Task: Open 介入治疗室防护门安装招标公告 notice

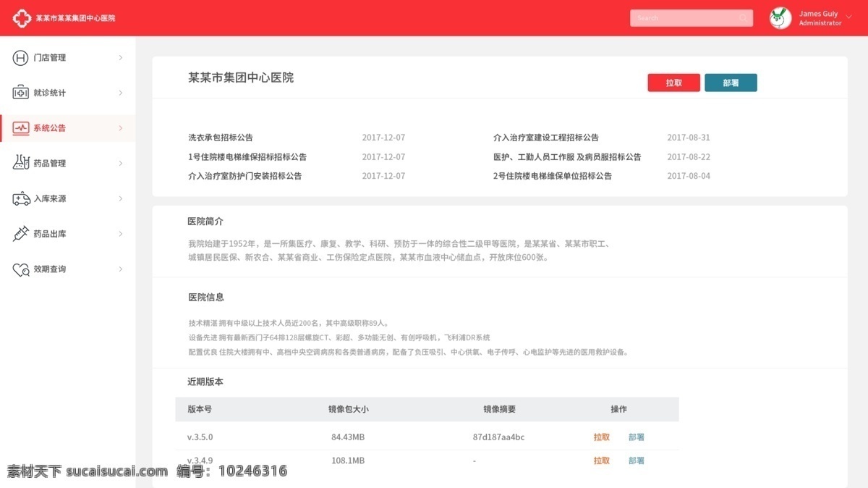Action: (245, 176)
